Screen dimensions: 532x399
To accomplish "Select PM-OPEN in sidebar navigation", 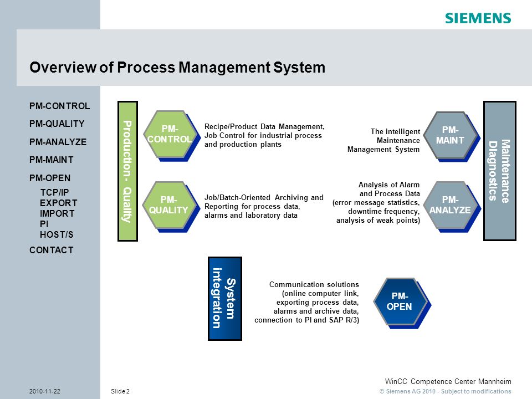I will [50, 178].
